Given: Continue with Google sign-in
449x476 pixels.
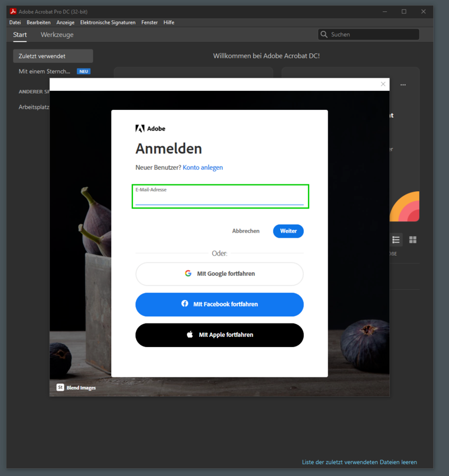Looking at the screenshot, I should coord(219,274).
